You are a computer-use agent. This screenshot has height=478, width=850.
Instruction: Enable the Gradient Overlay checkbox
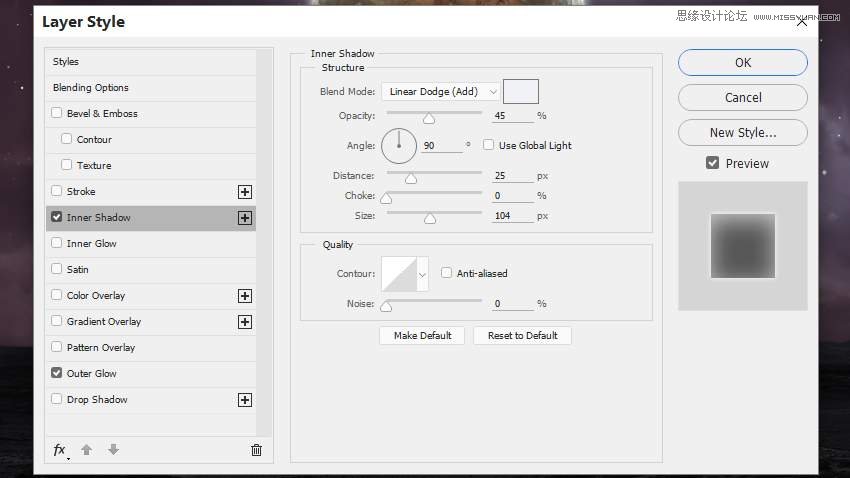point(56,321)
